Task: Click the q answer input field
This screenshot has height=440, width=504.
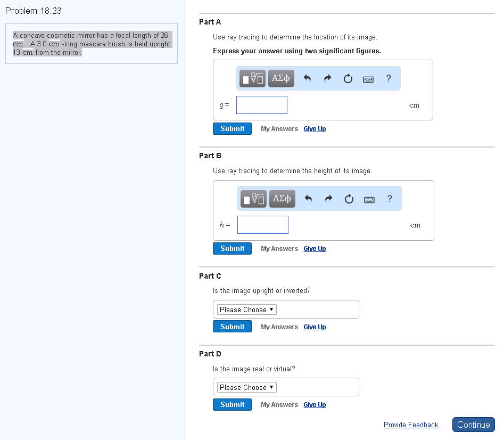Action: point(262,105)
